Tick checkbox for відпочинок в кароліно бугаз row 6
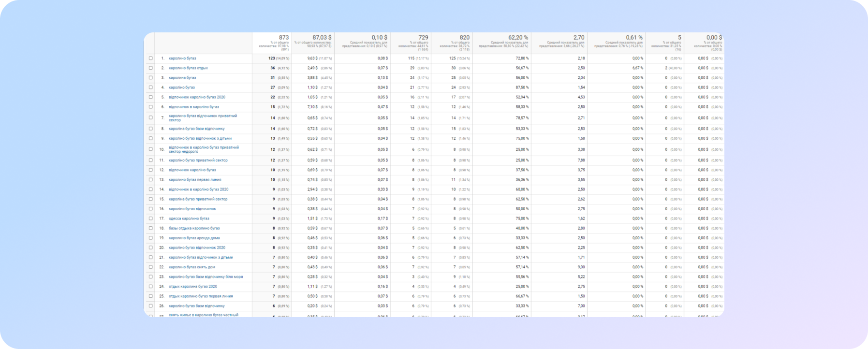Viewport: 868px width, 349px height. (x=150, y=107)
